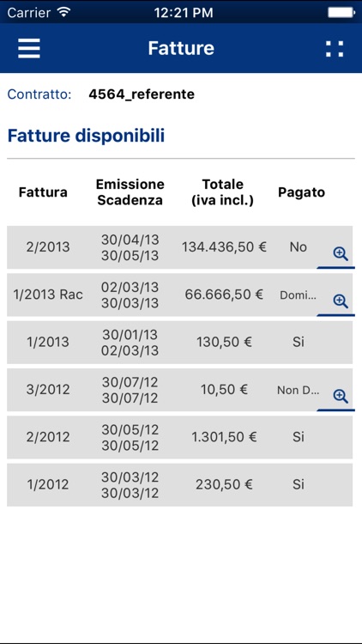Zoom into invoice 2/2013 details
Image resolution: width=362 pixels, height=644 pixels.
[x=341, y=254]
